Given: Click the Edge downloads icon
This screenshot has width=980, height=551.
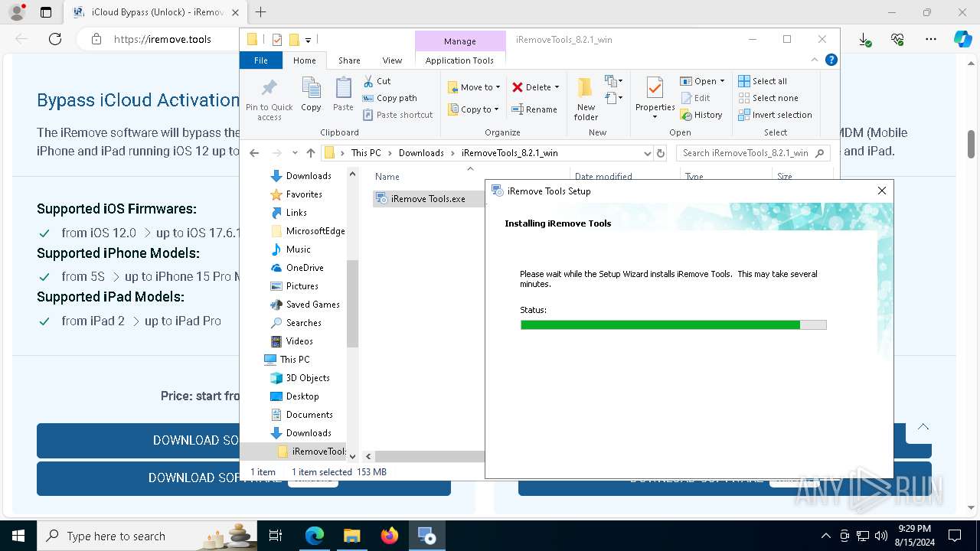Looking at the screenshot, I should (x=864, y=39).
